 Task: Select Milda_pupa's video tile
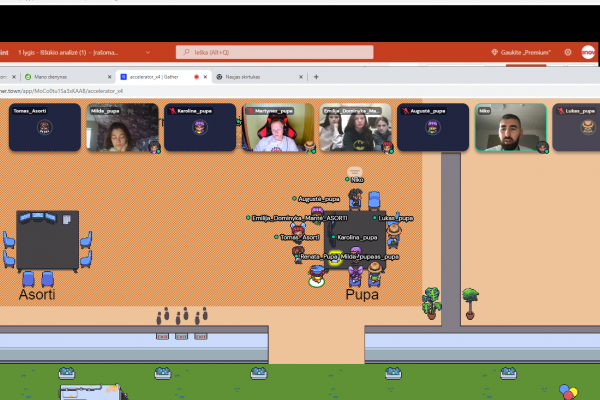122,127
